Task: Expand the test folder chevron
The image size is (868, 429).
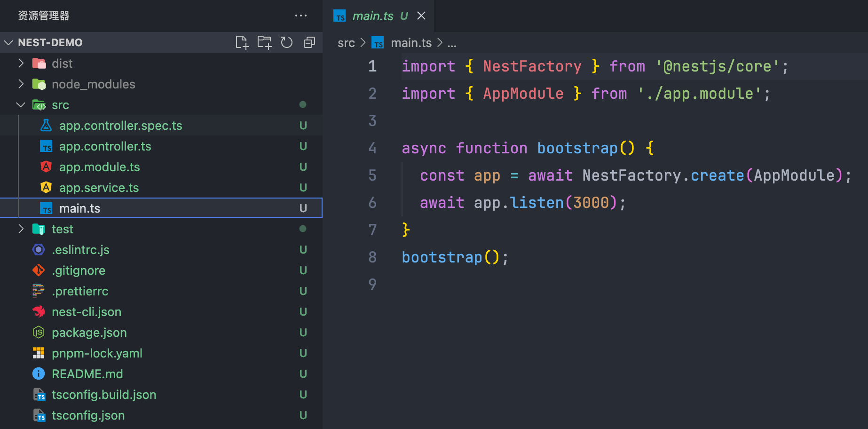Action: click(x=21, y=229)
